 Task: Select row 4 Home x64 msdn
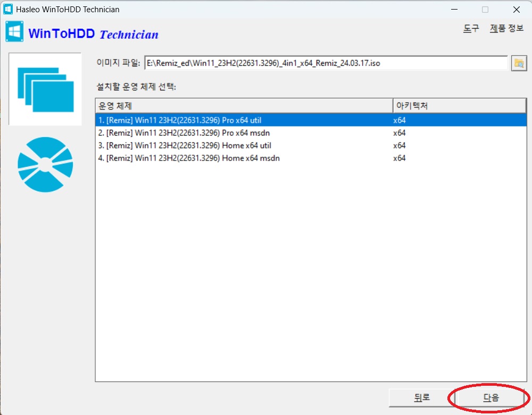[311, 158]
